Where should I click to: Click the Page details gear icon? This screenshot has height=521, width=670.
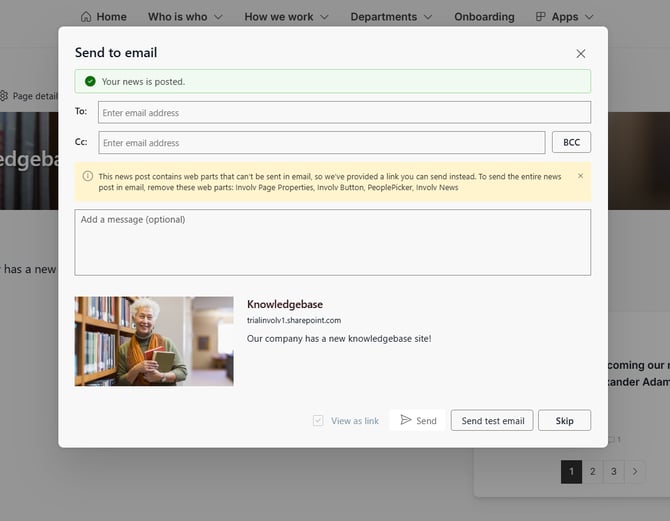coord(4,96)
